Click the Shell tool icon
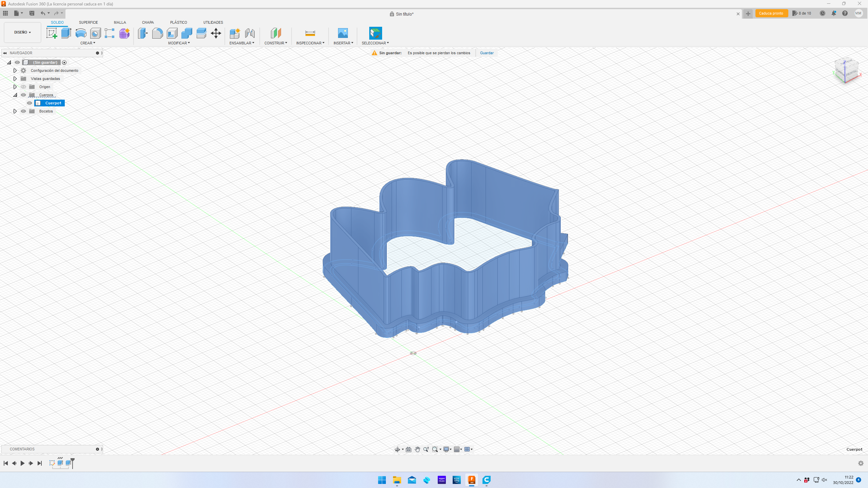The image size is (868, 488). [x=172, y=33]
